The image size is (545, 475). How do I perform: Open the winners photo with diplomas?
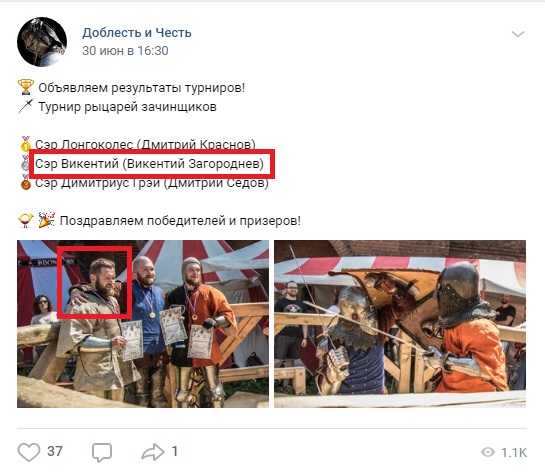click(x=143, y=324)
